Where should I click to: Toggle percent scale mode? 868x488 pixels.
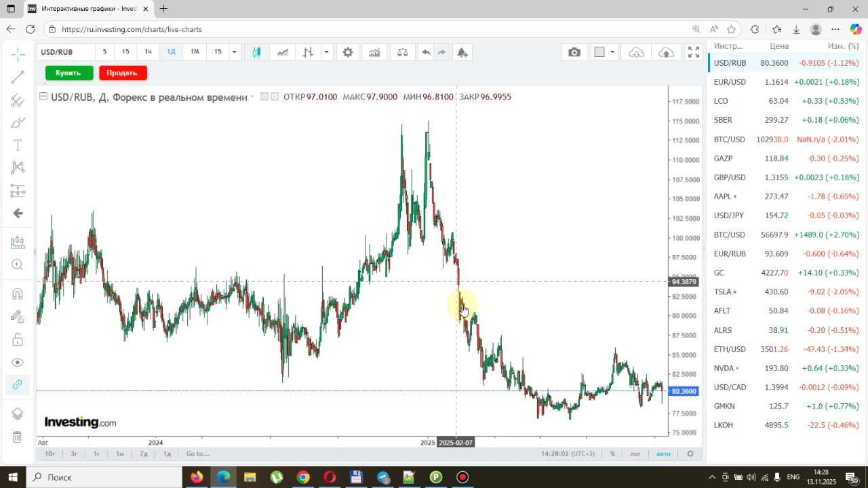tap(612, 453)
